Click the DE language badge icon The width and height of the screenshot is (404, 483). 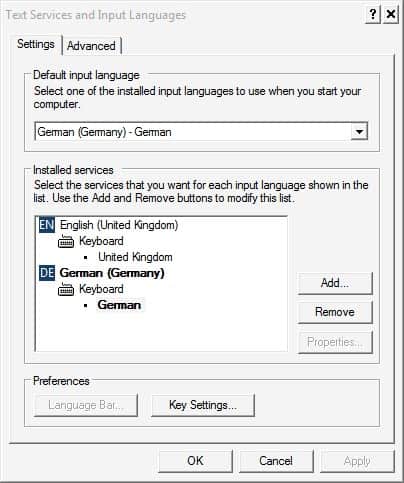pyautogui.click(x=47, y=273)
